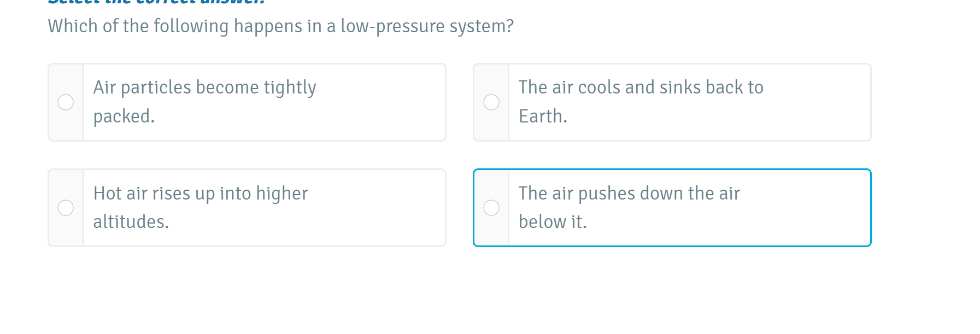Image resolution: width=980 pixels, height=334 pixels.
Task: Click 'below it.' in the highlighted option
Action: coord(553,222)
